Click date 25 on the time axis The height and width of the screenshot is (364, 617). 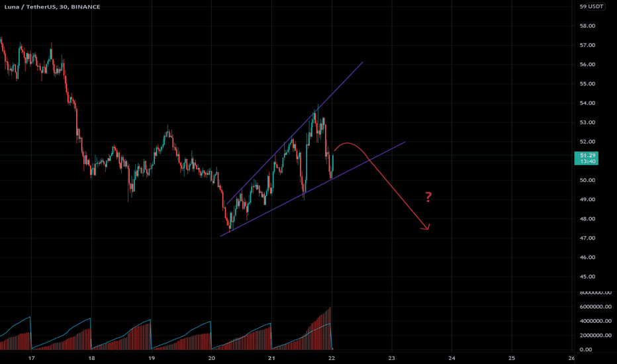coord(512,358)
